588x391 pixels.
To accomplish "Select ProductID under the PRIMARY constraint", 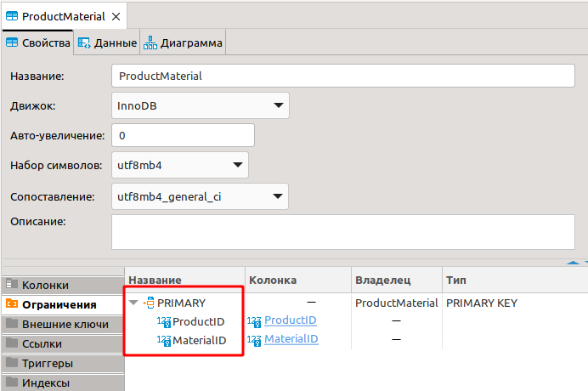I will [x=198, y=321].
